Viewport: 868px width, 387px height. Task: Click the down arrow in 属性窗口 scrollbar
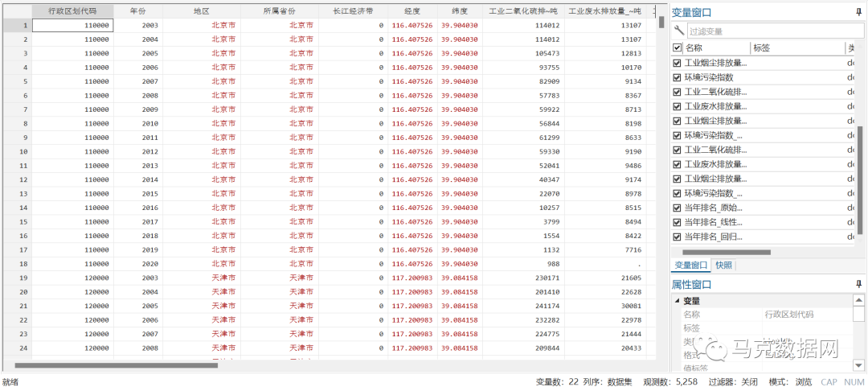(858, 364)
